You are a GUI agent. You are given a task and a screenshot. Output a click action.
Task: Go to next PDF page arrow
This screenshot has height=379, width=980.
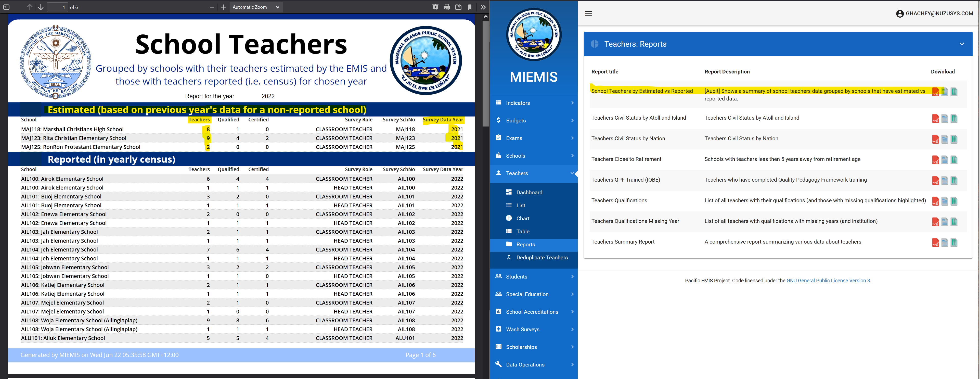[x=41, y=7]
